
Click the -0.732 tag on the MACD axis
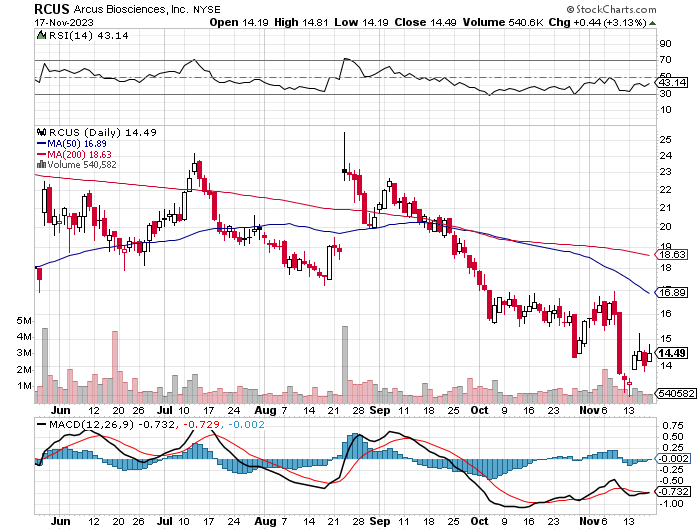click(x=675, y=491)
